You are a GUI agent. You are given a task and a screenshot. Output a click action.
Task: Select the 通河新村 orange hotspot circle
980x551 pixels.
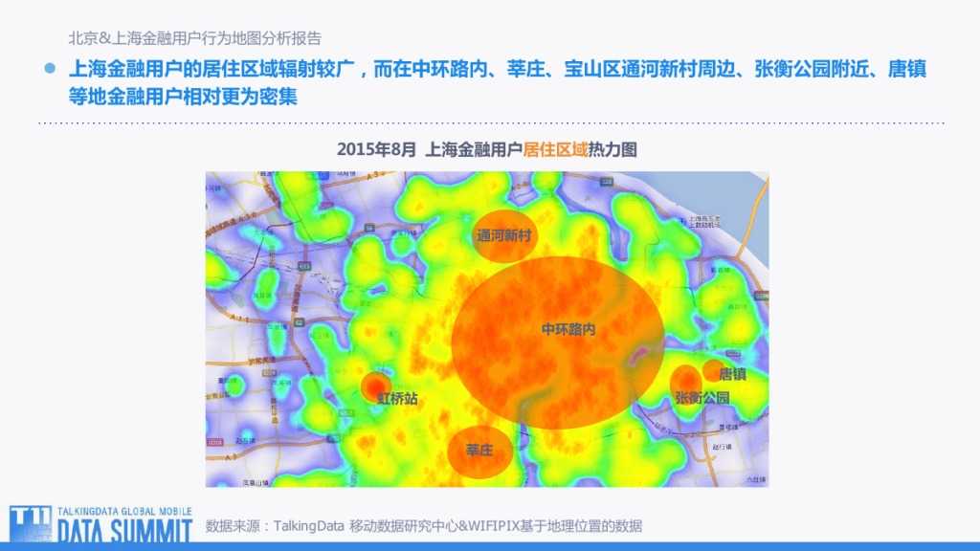pos(504,235)
